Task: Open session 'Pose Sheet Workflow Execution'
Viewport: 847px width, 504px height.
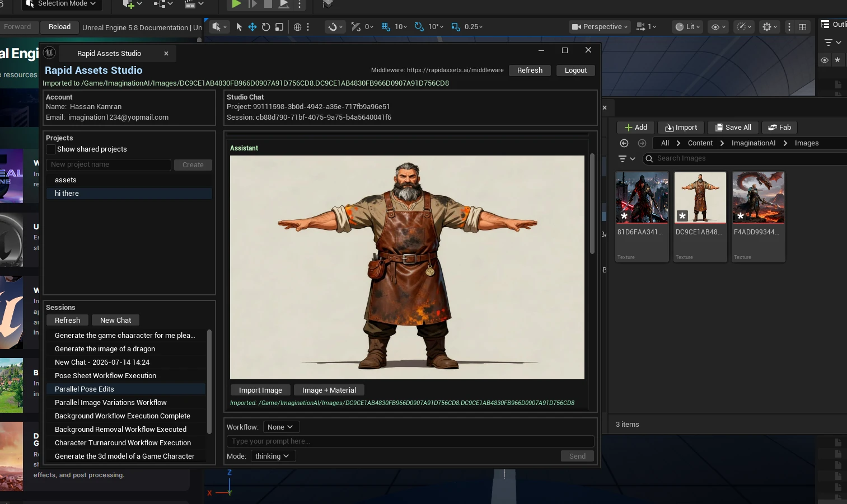Action: pyautogui.click(x=126, y=376)
